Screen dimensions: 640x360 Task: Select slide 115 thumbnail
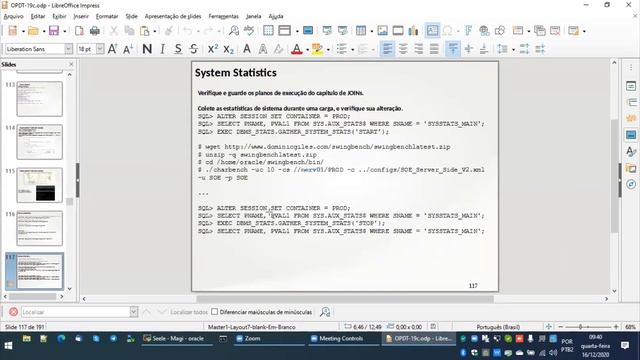click(40, 185)
